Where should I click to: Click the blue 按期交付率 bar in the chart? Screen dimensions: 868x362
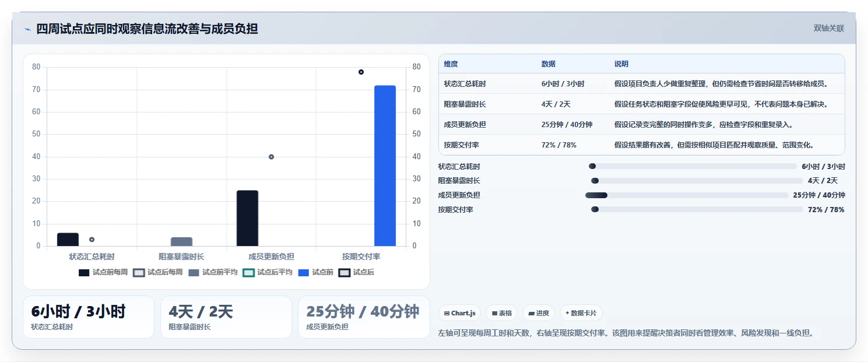[385, 166]
